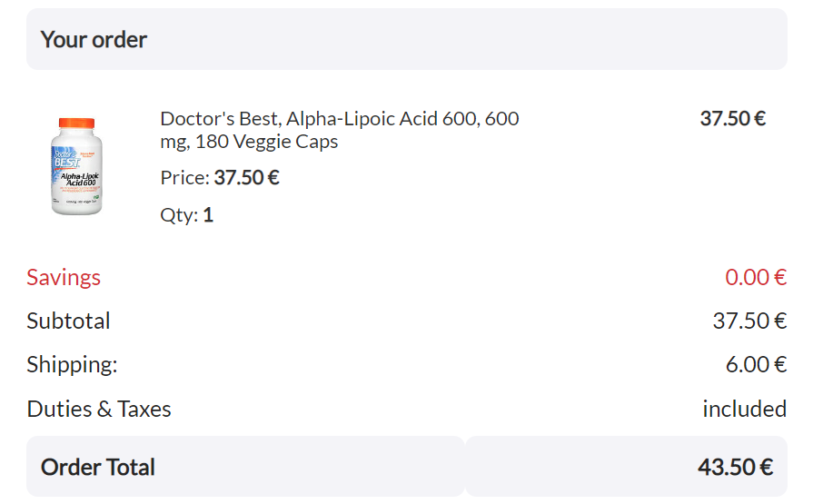Click the red Savings label
Screen dimensions: 813x504
coord(64,277)
